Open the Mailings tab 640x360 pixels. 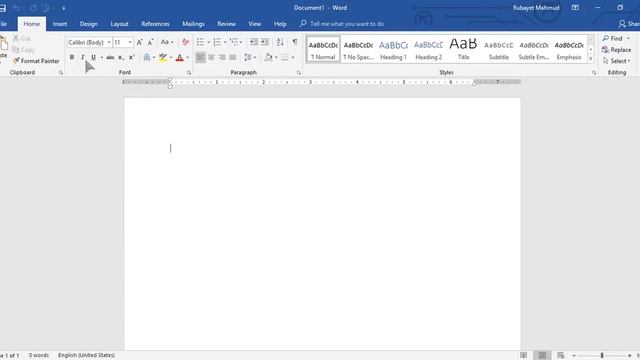193,24
